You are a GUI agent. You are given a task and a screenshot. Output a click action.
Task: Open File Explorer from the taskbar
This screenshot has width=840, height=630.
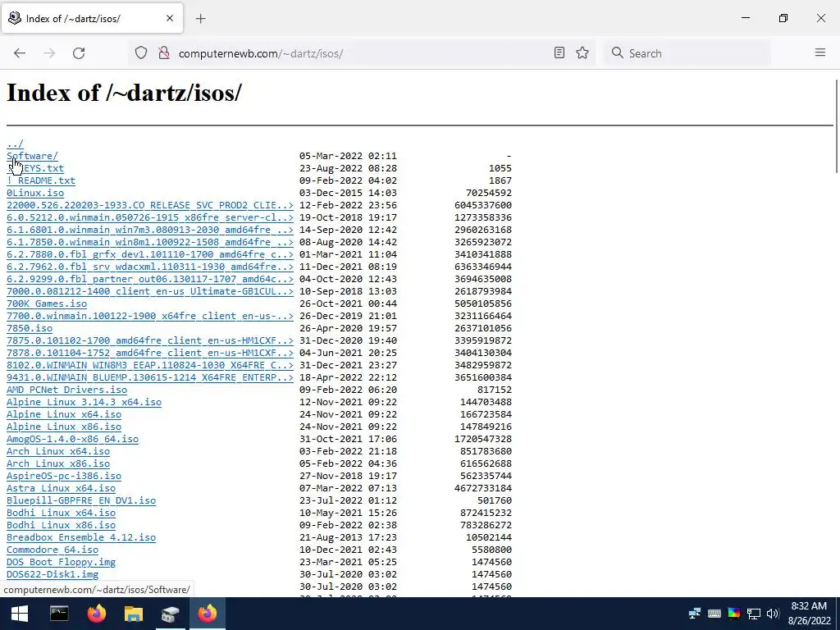pyautogui.click(x=134, y=614)
